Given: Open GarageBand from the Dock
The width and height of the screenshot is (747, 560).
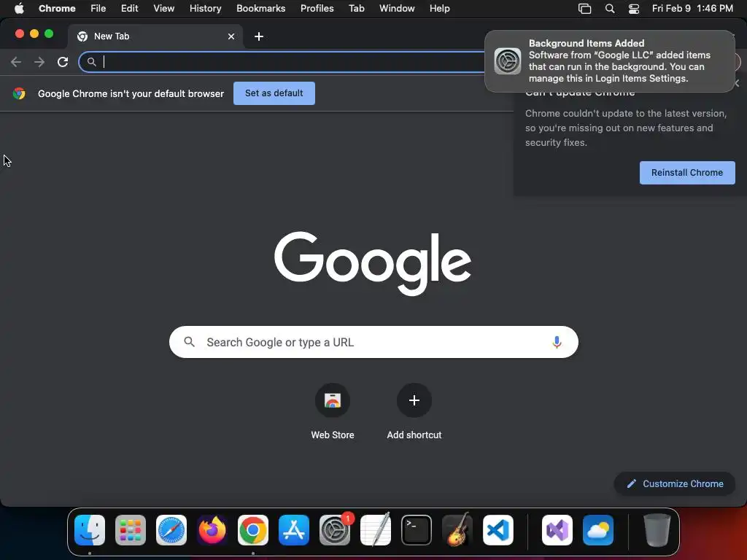Looking at the screenshot, I should click(457, 530).
